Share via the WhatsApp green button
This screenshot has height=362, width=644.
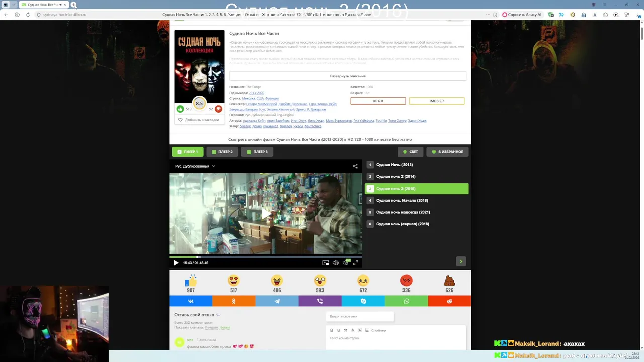tap(406, 301)
